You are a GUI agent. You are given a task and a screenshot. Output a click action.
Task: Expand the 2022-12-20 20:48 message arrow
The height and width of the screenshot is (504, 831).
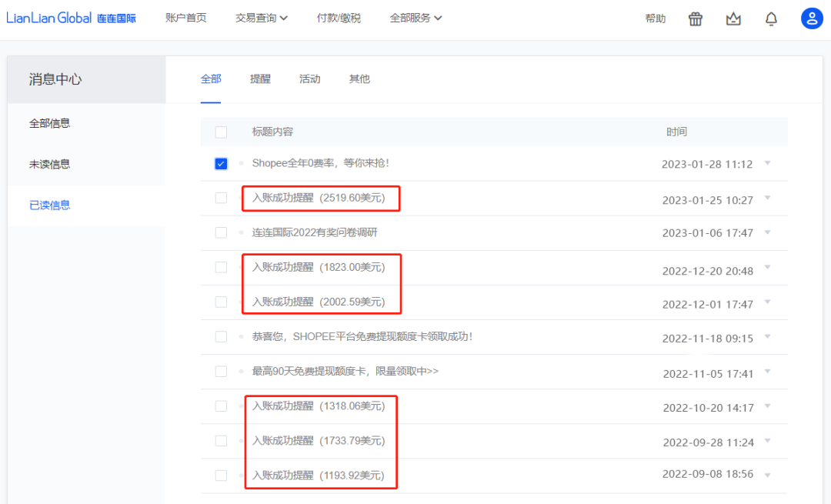pyautogui.click(x=767, y=268)
